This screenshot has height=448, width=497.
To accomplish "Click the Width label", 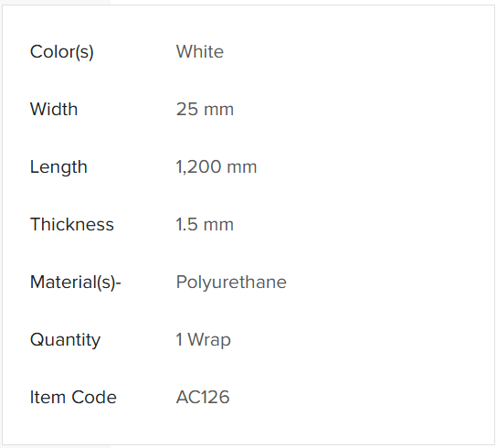I will [54, 109].
